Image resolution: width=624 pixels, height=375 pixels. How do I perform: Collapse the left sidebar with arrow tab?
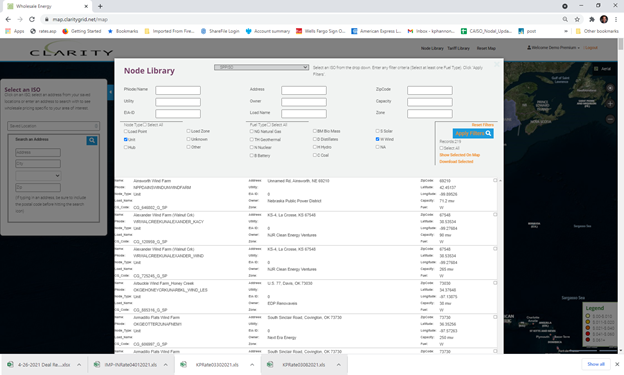pyautogui.click(x=111, y=92)
